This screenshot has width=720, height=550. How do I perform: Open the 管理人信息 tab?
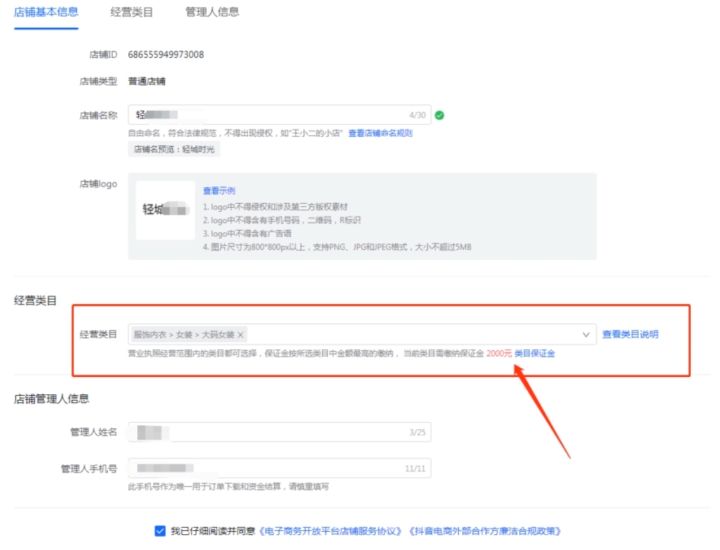(x=212, y=12)
